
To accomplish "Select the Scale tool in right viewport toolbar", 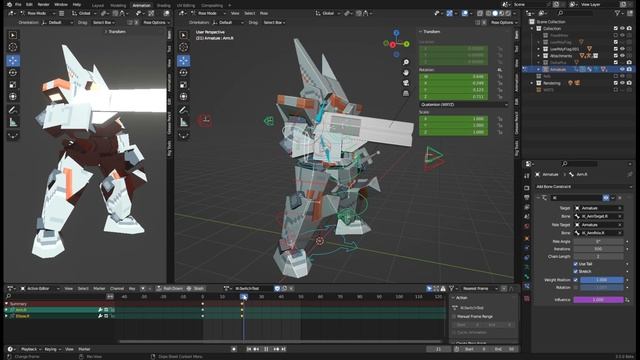I will 184,84.
